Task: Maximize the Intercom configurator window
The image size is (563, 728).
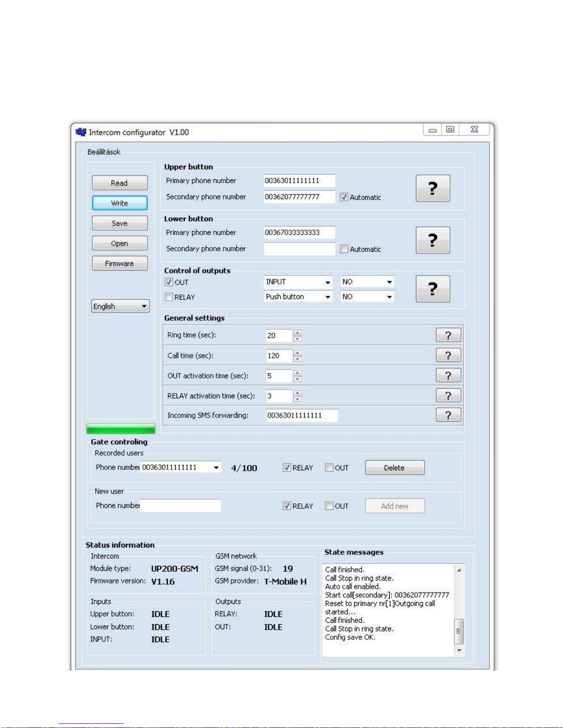Action: [450, 130]
